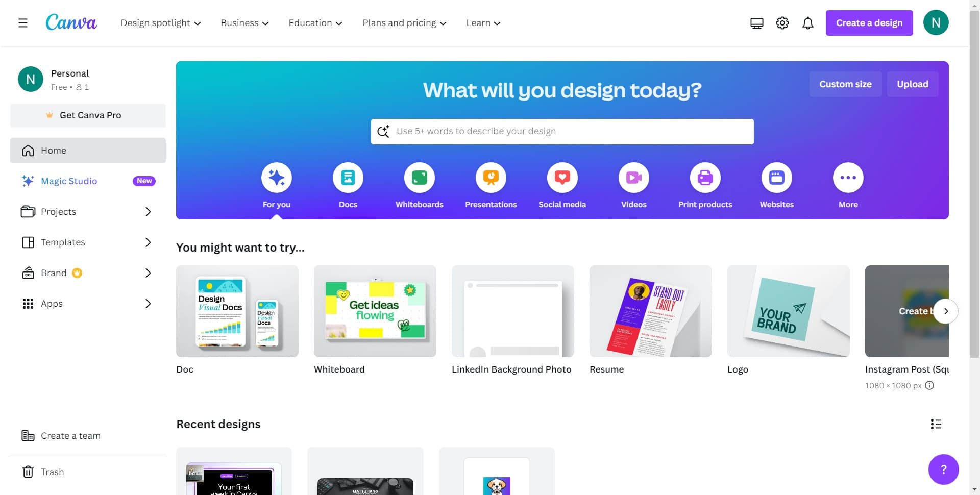Select the Websites design icon

pos(776,178)
